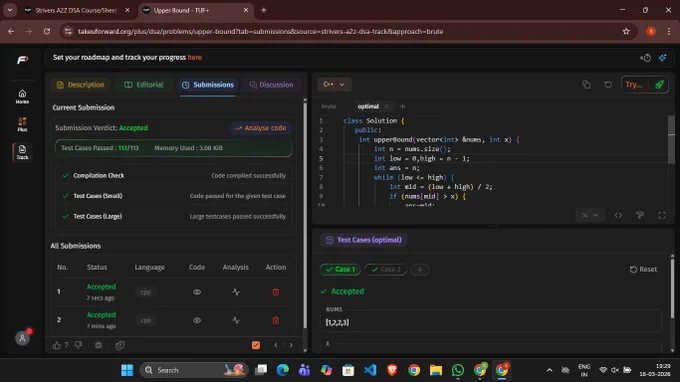The height and width of the screenshot is (382, 680).
Task: Open Windows Start menu
Action: coord(127,370)
